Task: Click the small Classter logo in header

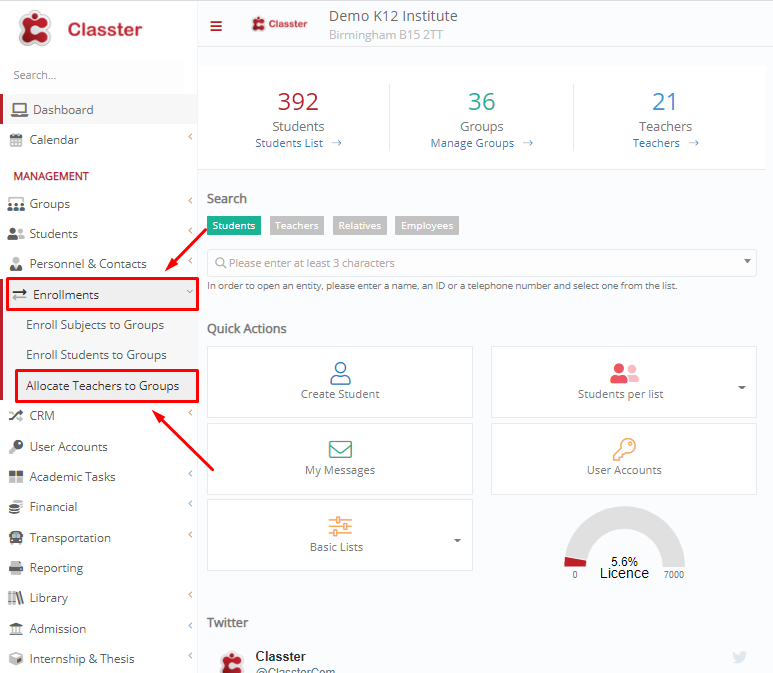Action: [x=279, y=24]
